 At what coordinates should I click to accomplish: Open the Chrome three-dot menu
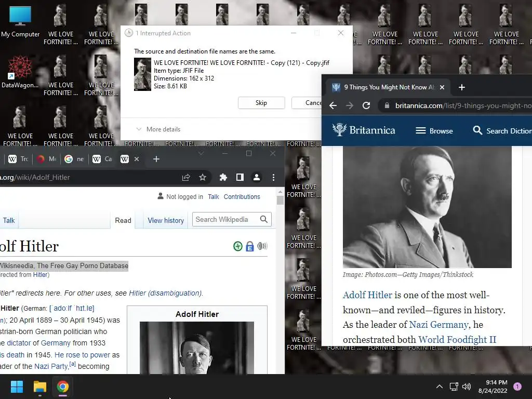273,178
